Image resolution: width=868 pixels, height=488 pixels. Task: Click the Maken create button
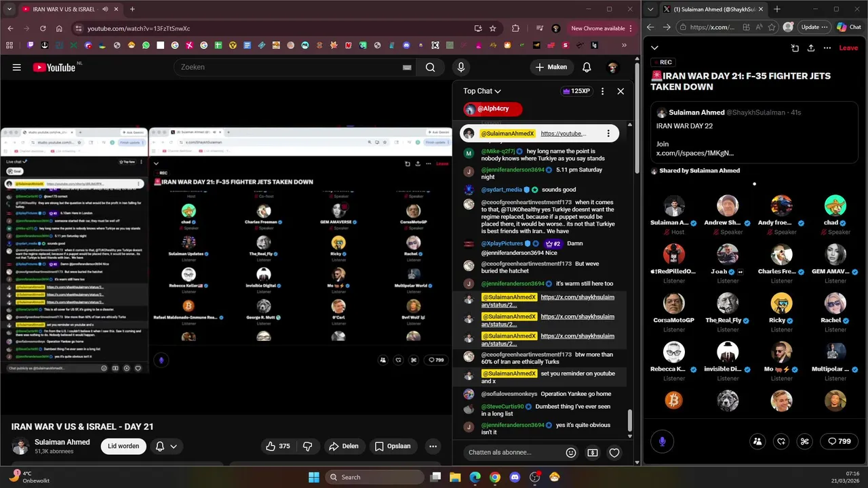click(551, 67)
